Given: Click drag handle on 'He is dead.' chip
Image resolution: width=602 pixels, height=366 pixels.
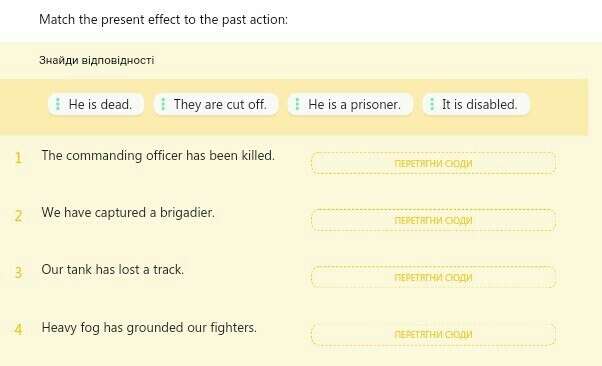Looking at the screenshot, I should [x=58, y=104].
